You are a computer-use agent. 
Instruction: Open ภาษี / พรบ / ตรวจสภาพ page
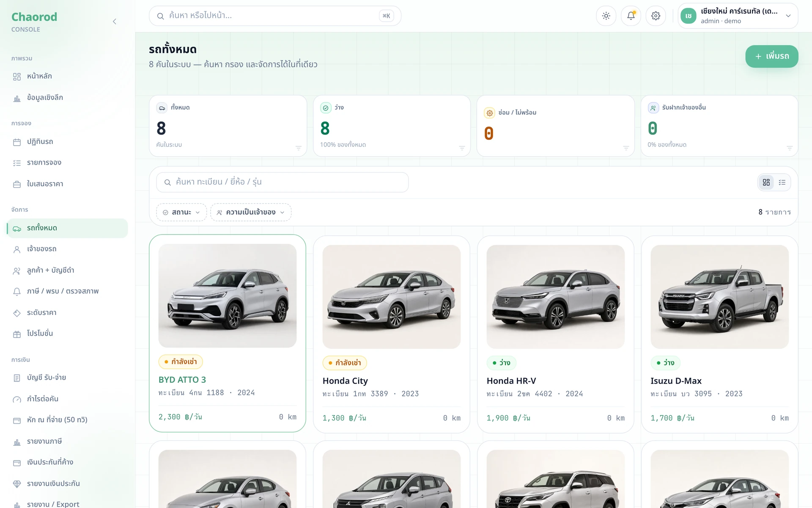[x=67, y=291]
